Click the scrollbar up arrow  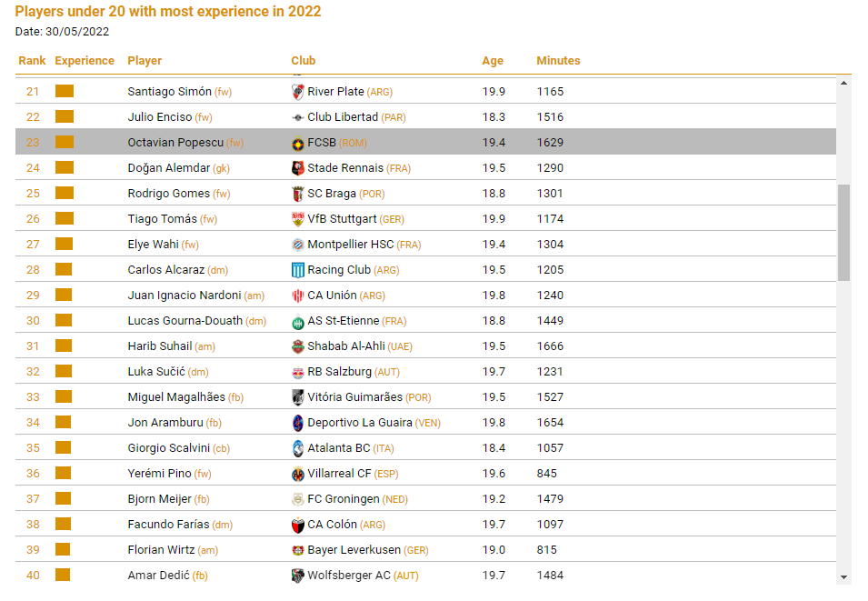tap(843, 83)
